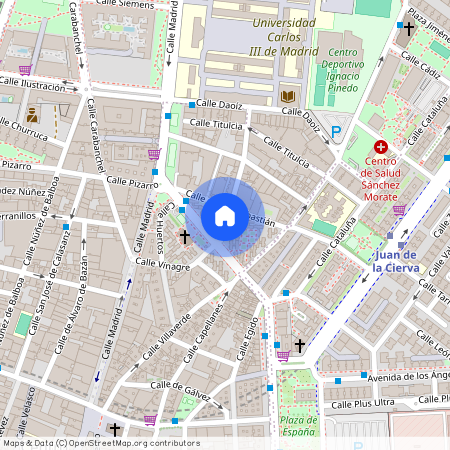Click the blue home location marker
Image resolution: width=450 pixels, height=450 pixels.
click(x=225, y=217)
